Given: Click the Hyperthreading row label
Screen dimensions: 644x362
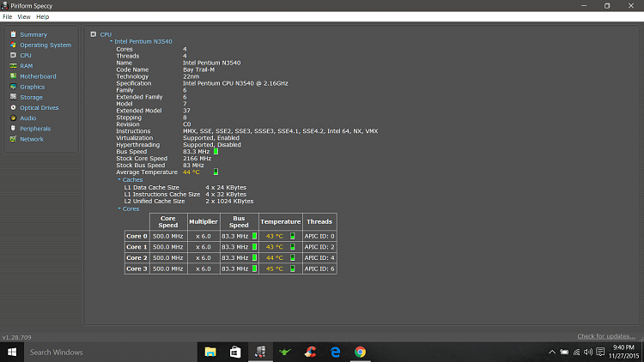Looking at the screenshot, I should point(138,145).
